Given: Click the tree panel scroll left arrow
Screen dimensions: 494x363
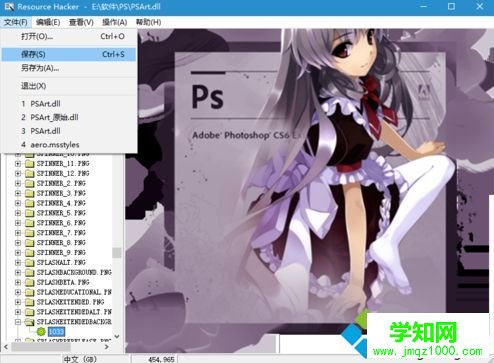Looking at the screenshot, I should click(6, 347).
